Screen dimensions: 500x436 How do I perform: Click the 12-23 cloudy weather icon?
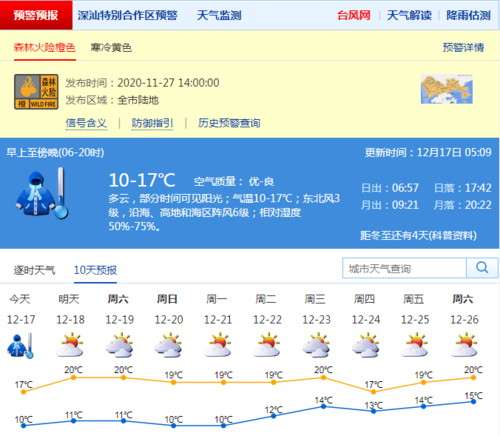pos(316,345)
